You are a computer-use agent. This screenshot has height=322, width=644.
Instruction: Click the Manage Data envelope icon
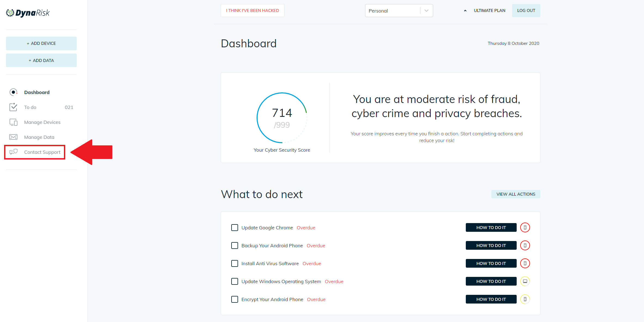pyautogui.click(x=13, y=137)
